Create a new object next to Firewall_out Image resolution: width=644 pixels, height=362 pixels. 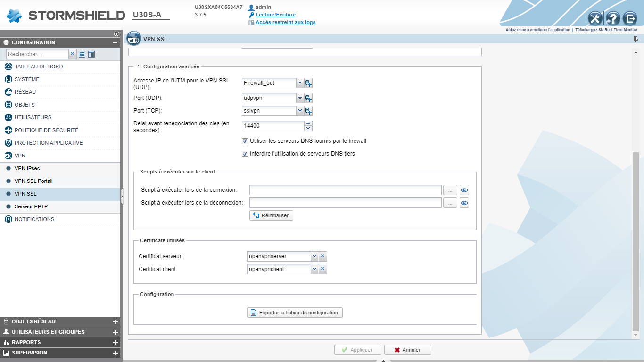point(308,83)
